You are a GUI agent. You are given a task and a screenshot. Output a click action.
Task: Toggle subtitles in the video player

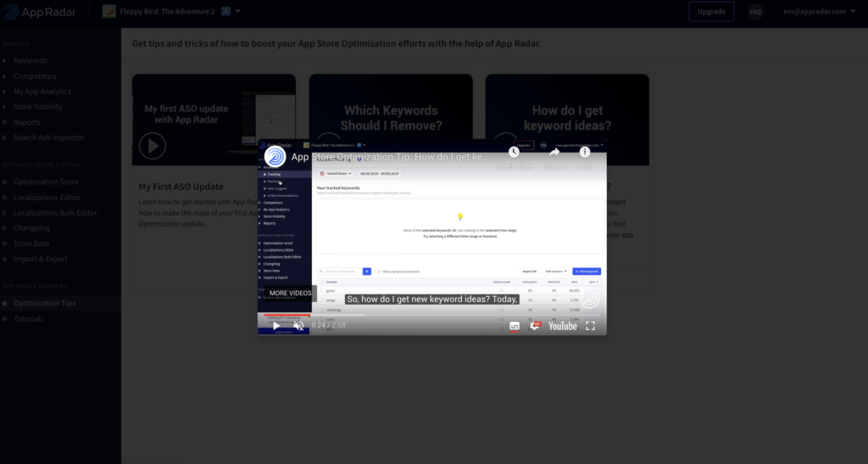click(x=515, y=326)
